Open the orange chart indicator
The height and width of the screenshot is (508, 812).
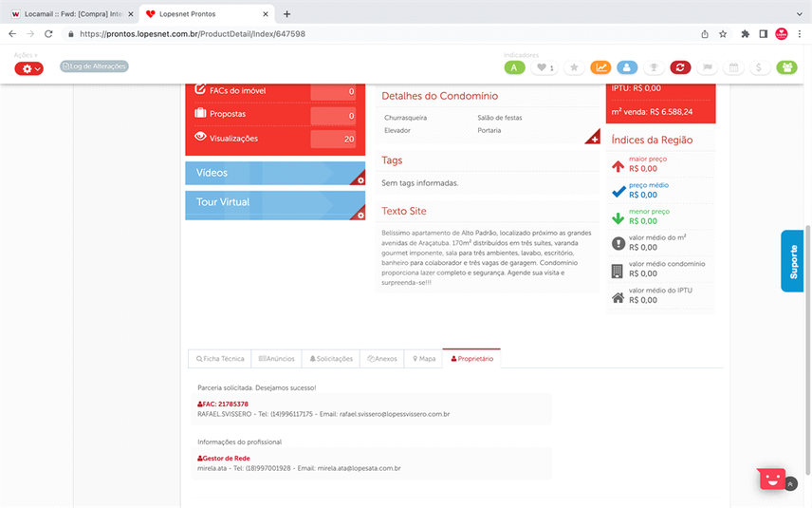coord(600,67)
